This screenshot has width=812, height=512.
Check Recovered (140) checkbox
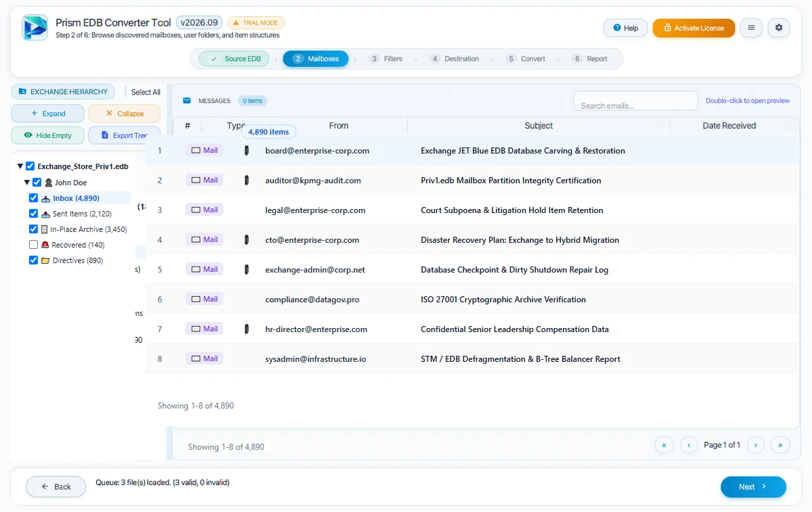[x=34, y=245]
